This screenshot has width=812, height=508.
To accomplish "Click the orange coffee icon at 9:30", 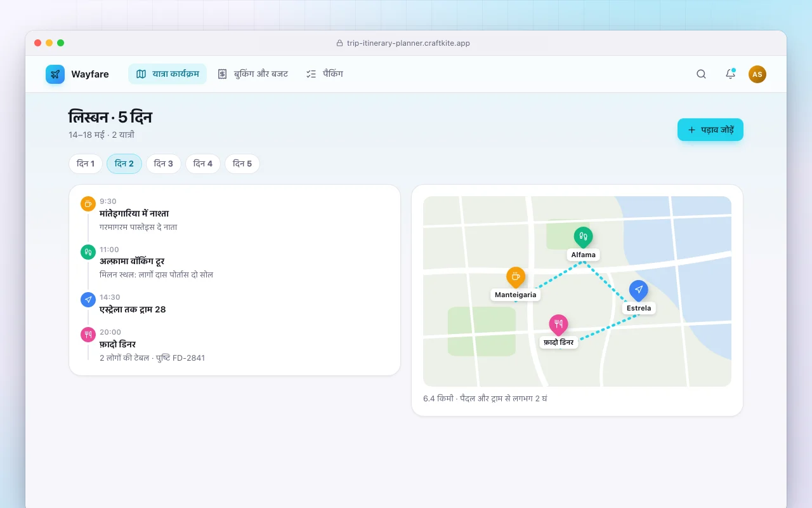I will [88, 204].
